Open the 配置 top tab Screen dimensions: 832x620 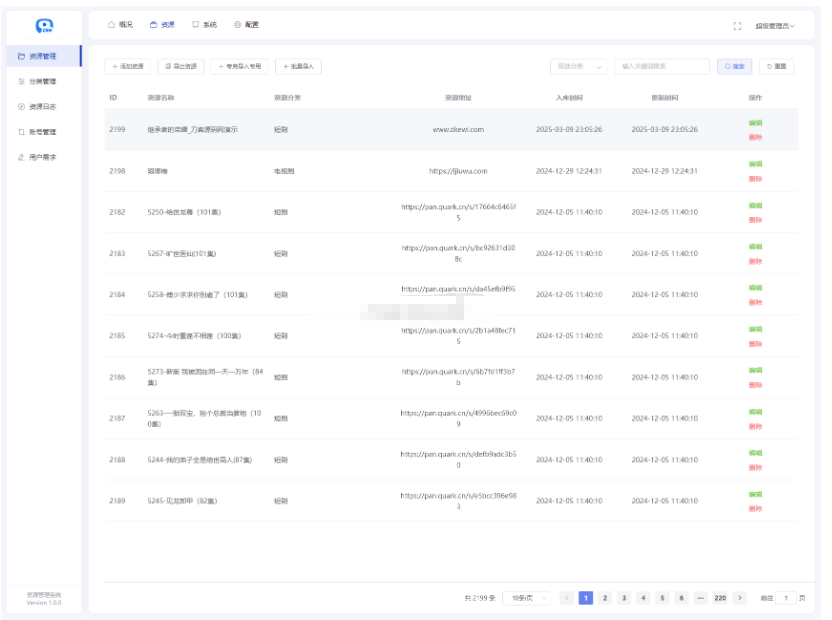pyautogui.click(x=246, y=24)
